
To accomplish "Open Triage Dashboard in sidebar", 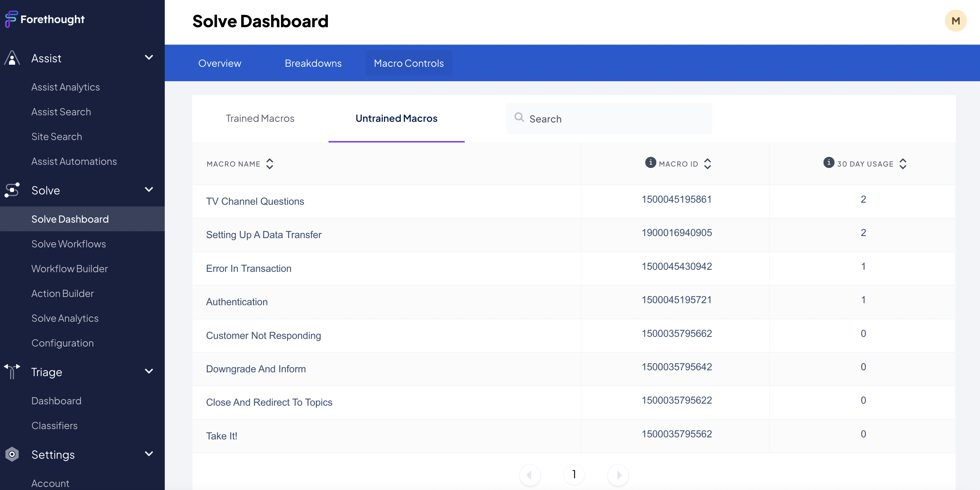I will click(56, 401).
